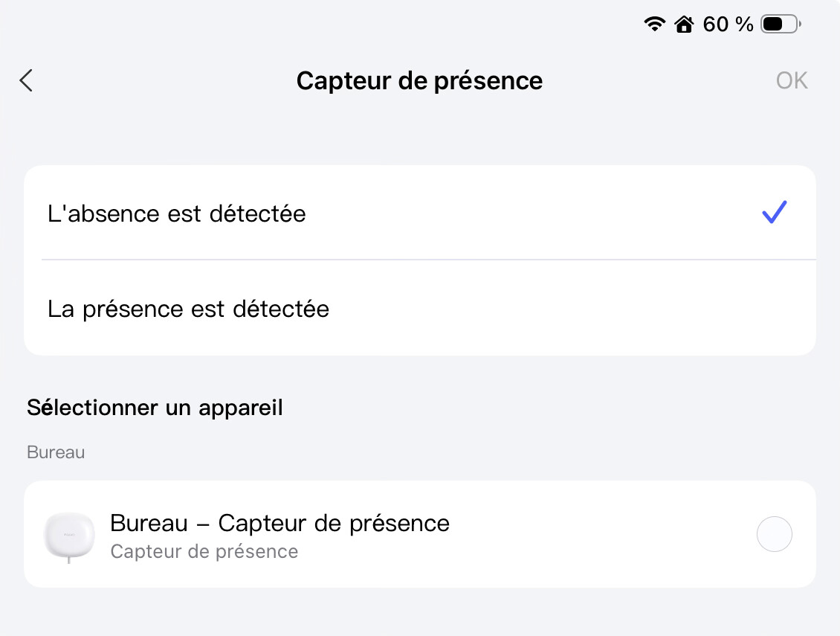Screen dimensions: 840x636
Task: Choose "La présence est détectée" option
Action: (x=189, y=309)
